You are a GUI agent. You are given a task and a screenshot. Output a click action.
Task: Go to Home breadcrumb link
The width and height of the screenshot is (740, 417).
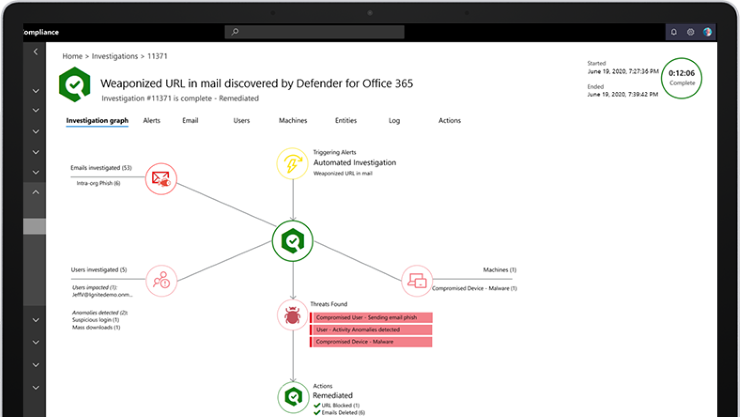72,56
